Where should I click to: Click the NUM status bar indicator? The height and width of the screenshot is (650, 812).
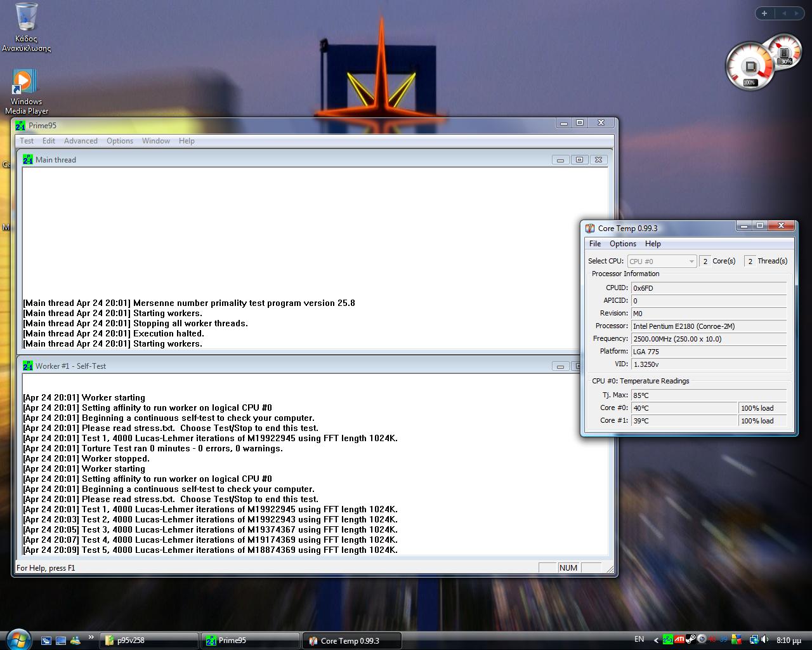click(568, 567)
